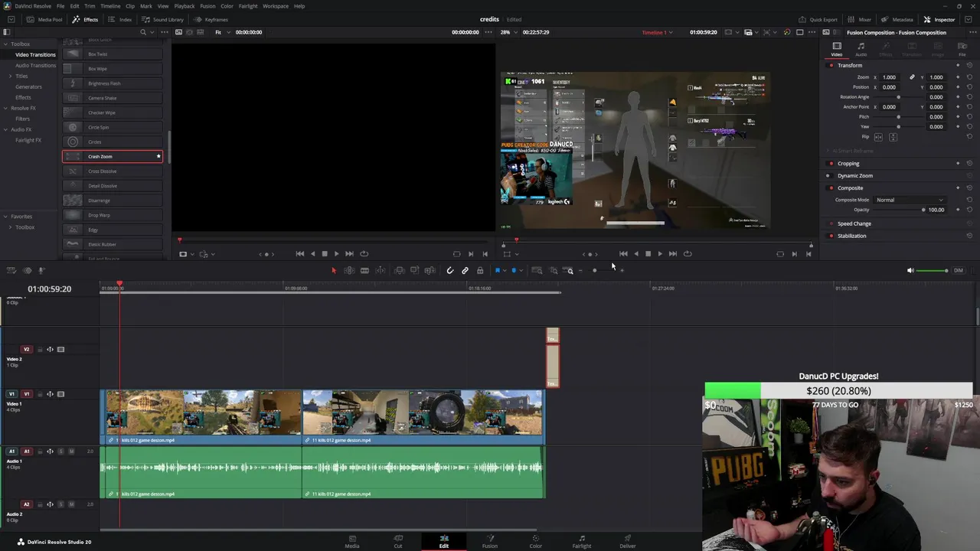The height and width of the screenshot is (551, 980).
Task: Switch to the Fusion page
Action: [x=490, y=541]
